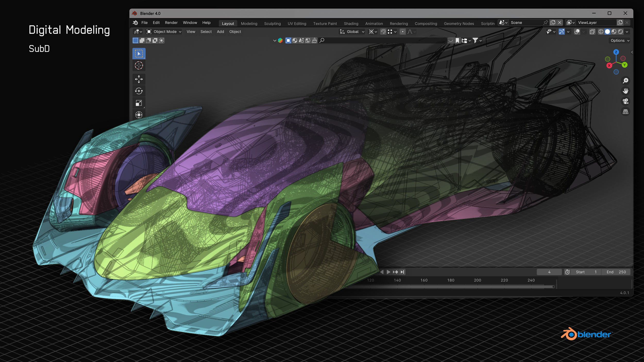The height and width of the screenshot is (362, 644).
Task: Switch to rendered viewport shading
Action: click(621, 32)
